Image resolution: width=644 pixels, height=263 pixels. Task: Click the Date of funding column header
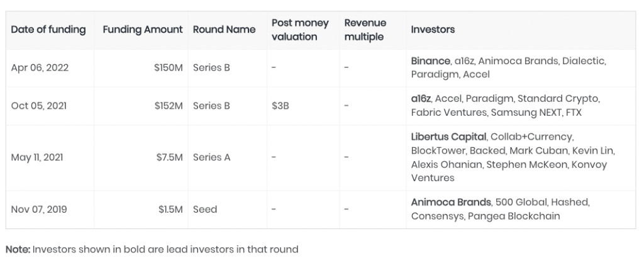(x=48, y=30)
